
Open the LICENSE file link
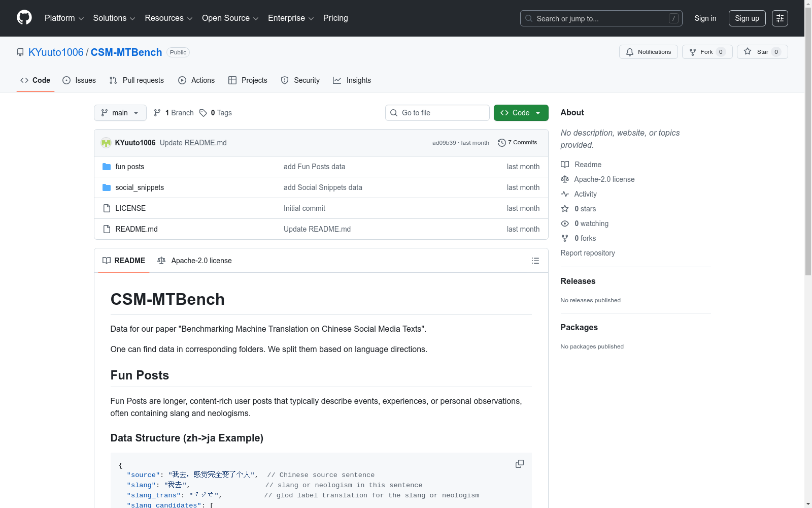tap(130, 208)
